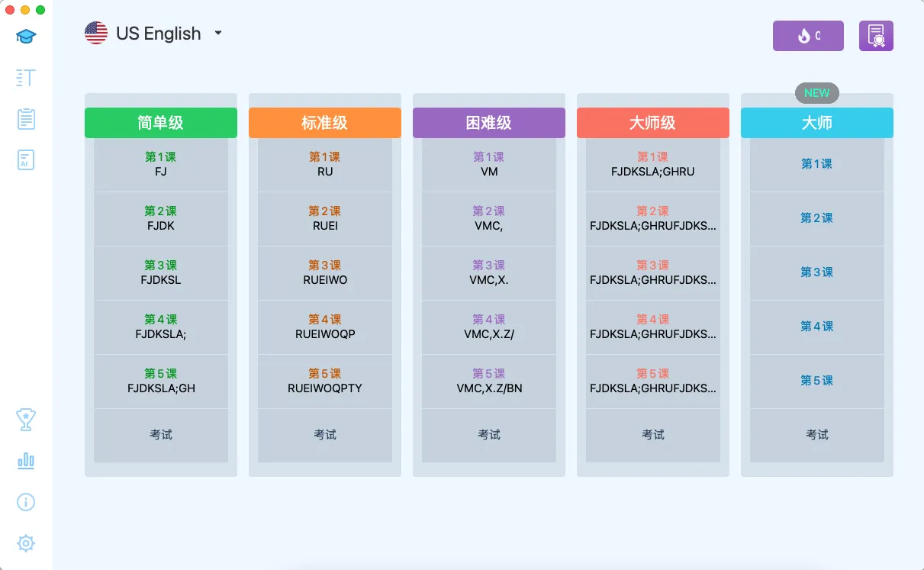This screenshot has width=924, height=570.
Task: Open the trophy achievements icon
Action: click(26, 419)
